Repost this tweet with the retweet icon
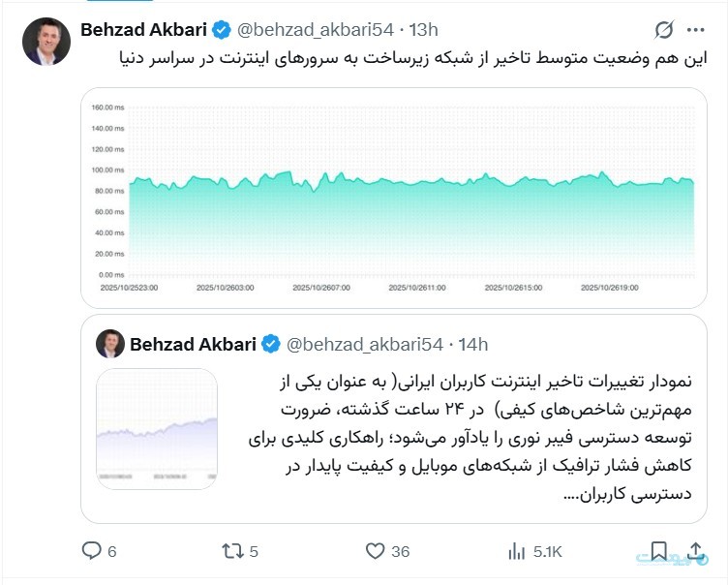This screenshot has height=585, width=728. coord(233,550)
